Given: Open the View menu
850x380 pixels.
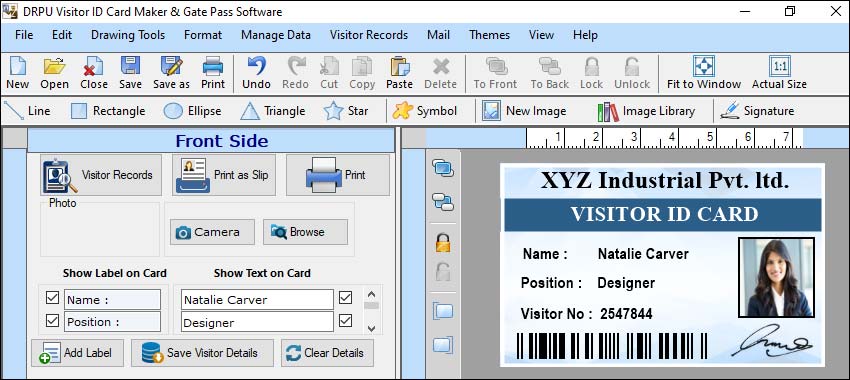Looking at the screenshot, I should coord(541,35).
